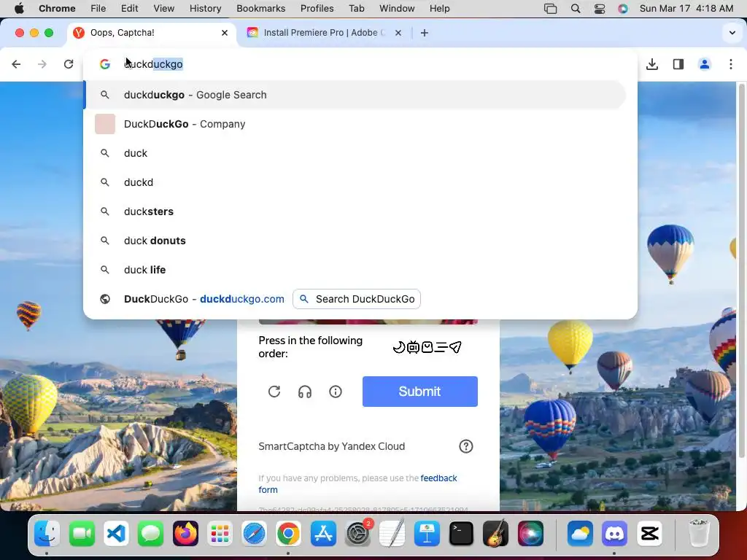The width and height of the screenshot is (747, 560).
Task: Open the App Store from the dock
Action: pos(323,533)
